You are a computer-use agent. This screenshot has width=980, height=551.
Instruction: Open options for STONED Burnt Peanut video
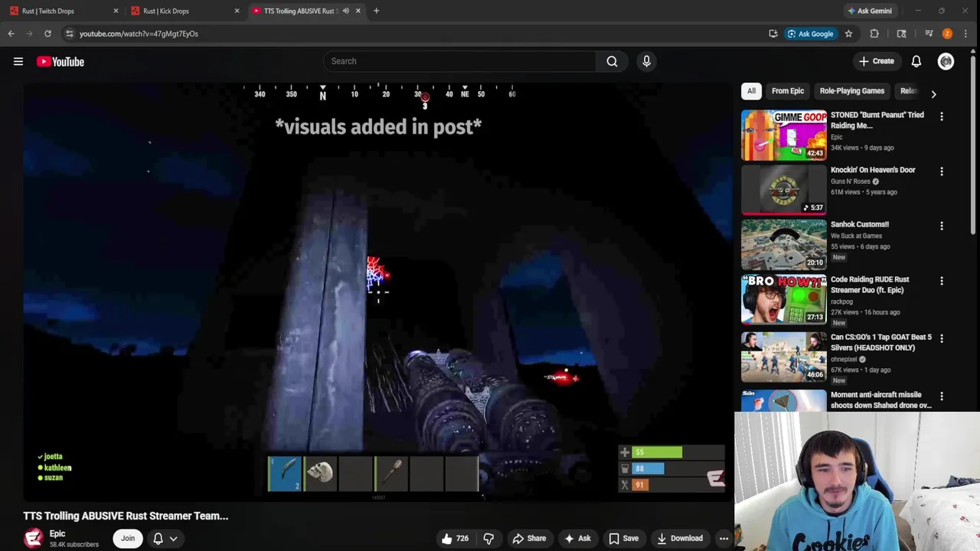pyautogui.click(x=942, y=116)
